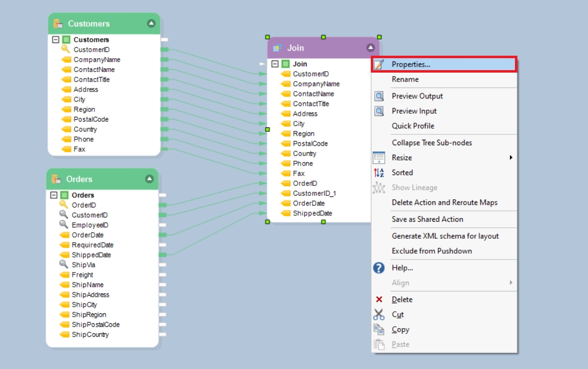Viewport: 588px width, 369px height.
Task: Collapse the Join object with header arrow
Action: tap(370, 48)
